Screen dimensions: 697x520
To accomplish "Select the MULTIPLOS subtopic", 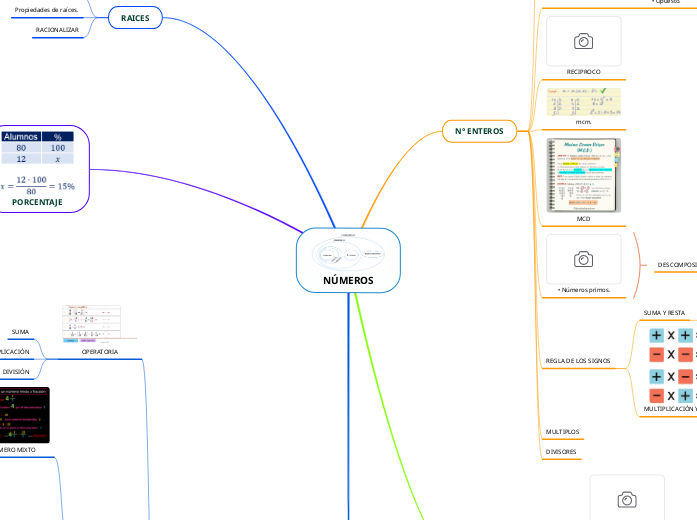I will click(562, 432).
